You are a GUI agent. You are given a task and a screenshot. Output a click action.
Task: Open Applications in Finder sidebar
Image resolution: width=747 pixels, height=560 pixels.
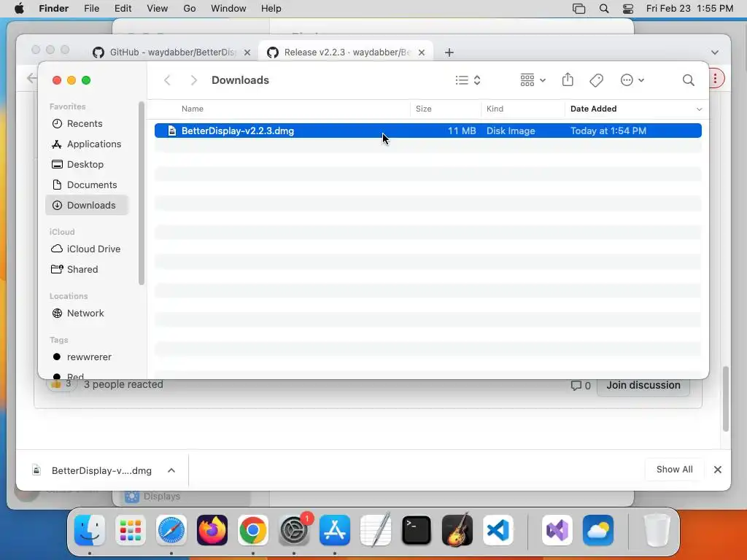86,144
